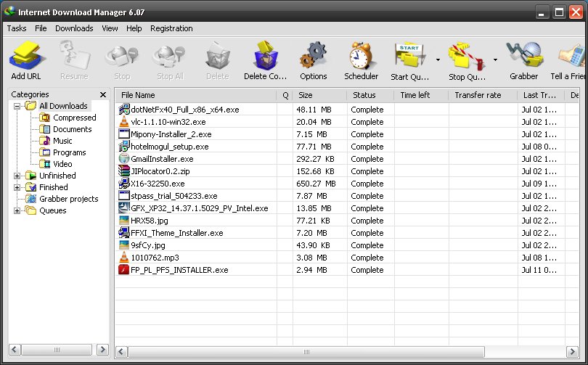Sort by the Transfer rate column header
The image size is (588, 365).
tap(483, 95)
